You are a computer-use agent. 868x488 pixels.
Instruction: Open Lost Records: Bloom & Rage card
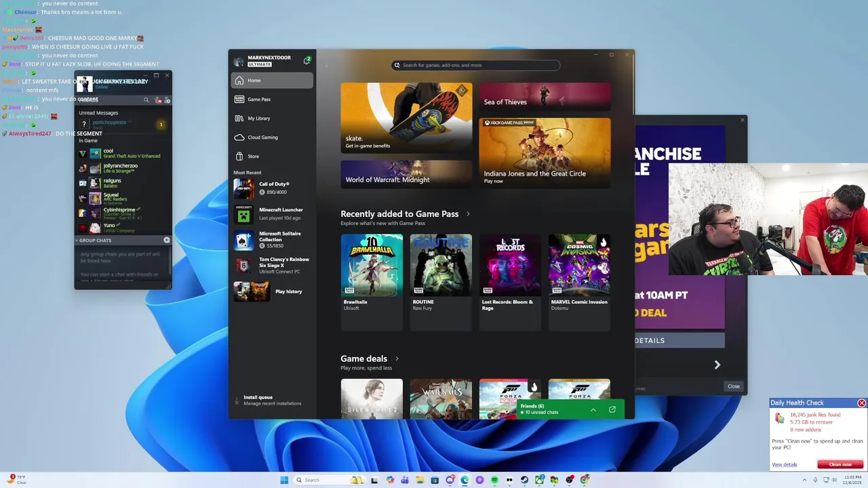pos(510,281)
